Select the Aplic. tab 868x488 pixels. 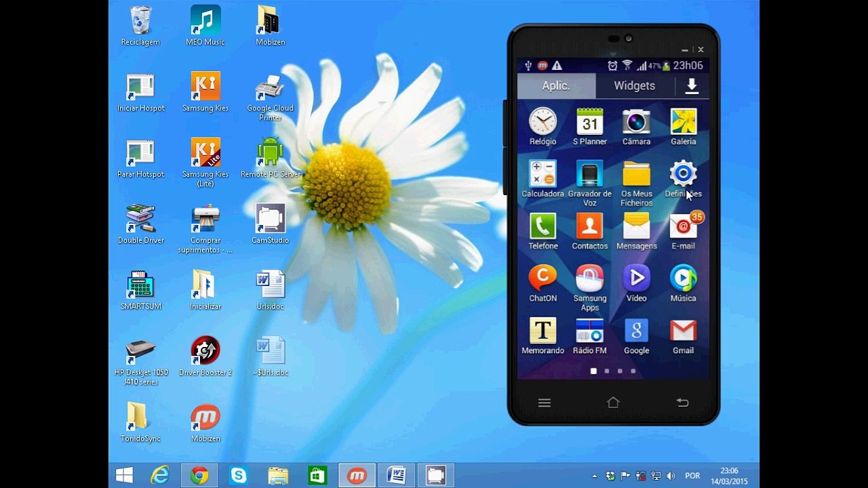(556, 85)
